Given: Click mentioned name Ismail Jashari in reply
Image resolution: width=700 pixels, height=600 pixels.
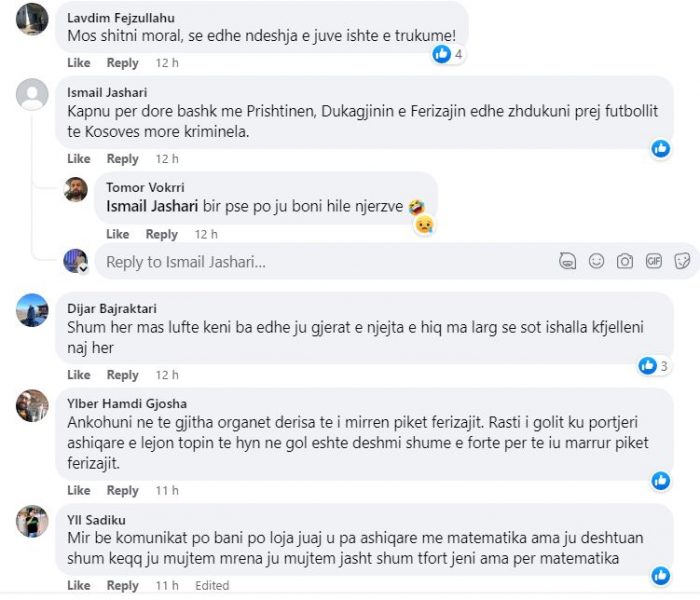Looking at the screenshot, I should click(x=152, y=206).
